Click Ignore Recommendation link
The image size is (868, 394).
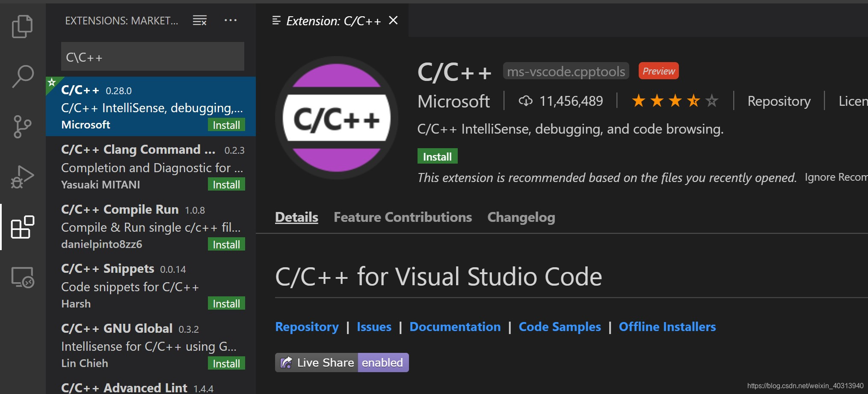[836, 177]
